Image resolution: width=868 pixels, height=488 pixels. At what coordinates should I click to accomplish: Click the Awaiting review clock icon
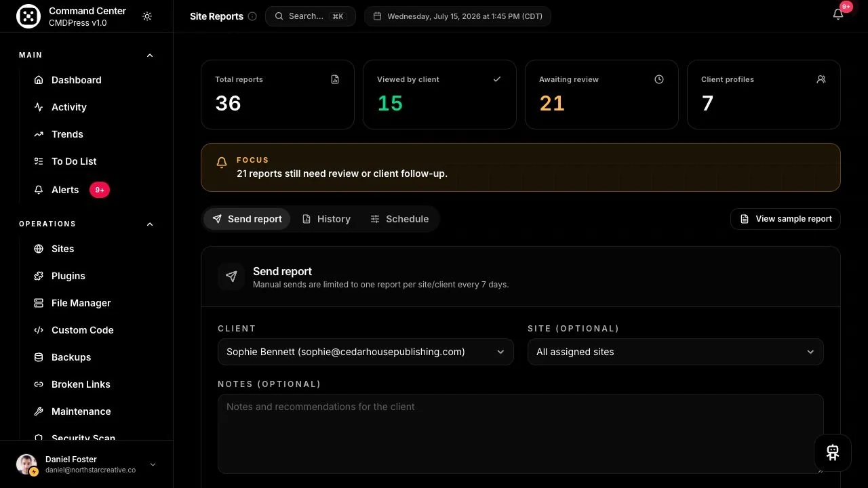point(659,79)
